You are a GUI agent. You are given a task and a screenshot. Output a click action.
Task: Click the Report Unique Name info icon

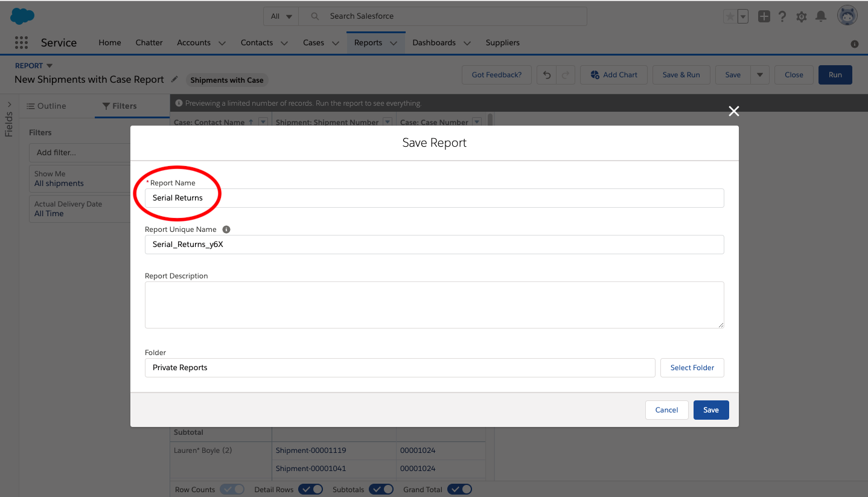(x=226, y=229)
